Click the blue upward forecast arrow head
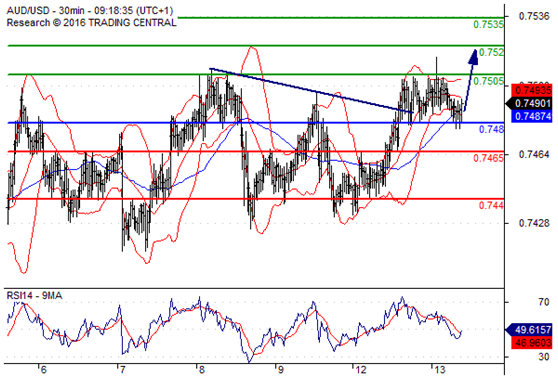Image resolution: width=558 pixels, height=379 pixels. click(473, 57)
